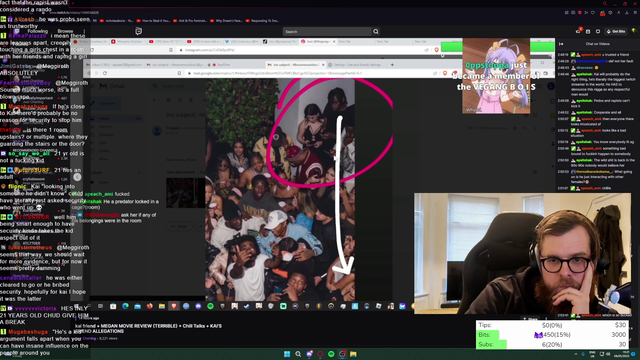Focus the Twitch Search input field
Image resolution: width=640 pixels, height=360 pixels.
point(327,31)
